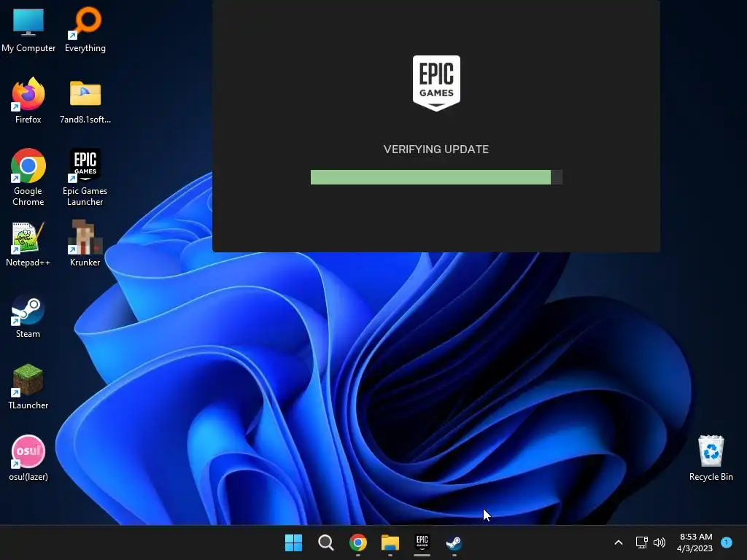Viewport: 747px width, 560px height.
Task: Open volume control in system tray
Action: tap(659, 542)
